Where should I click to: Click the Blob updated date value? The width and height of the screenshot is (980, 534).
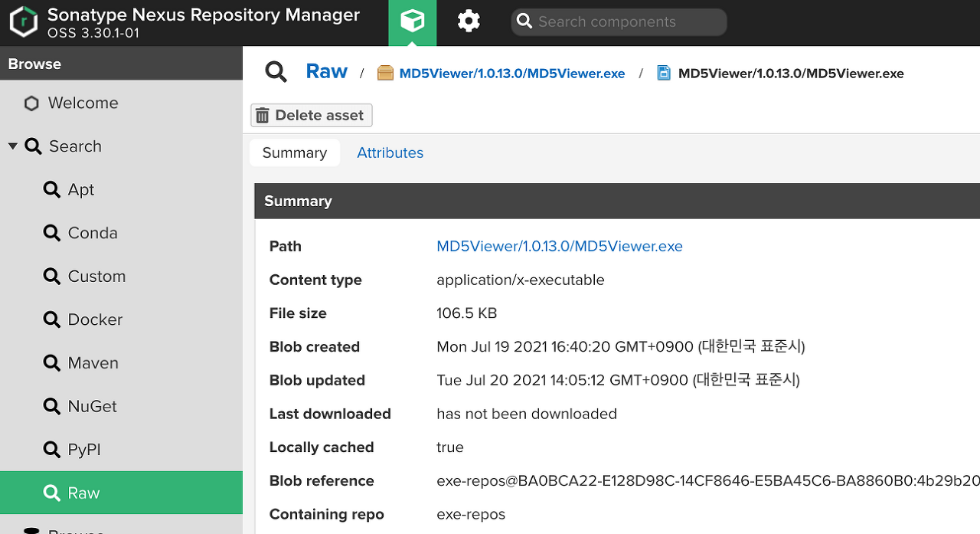click(x=618, y=380)
